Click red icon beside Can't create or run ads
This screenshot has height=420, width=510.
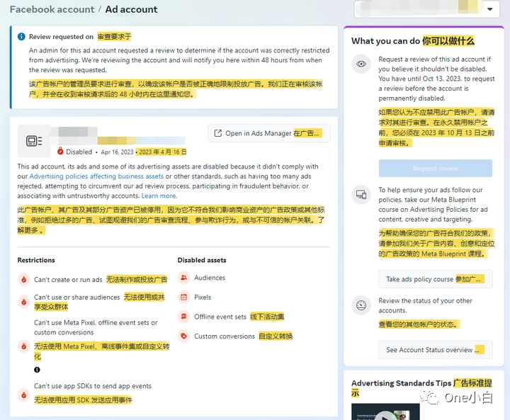click(24, 280)
